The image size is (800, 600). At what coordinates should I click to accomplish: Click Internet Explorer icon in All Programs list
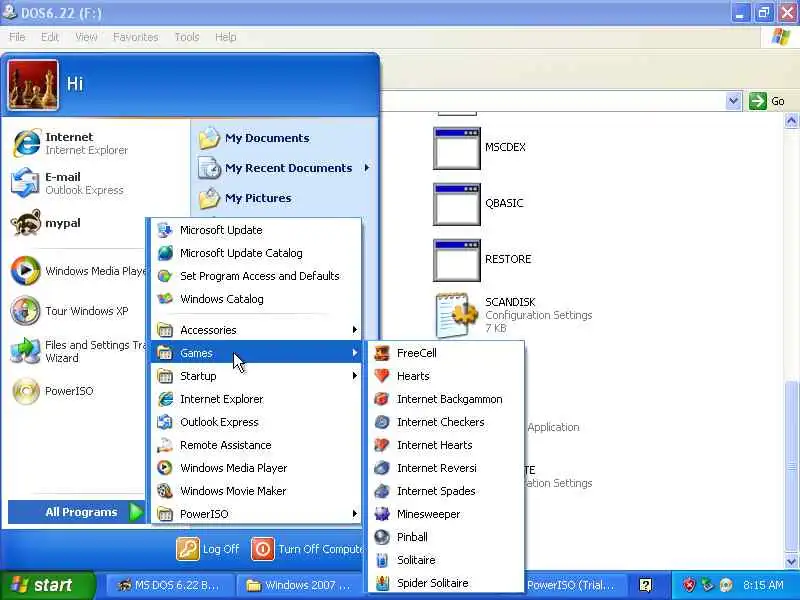(165, 399)
